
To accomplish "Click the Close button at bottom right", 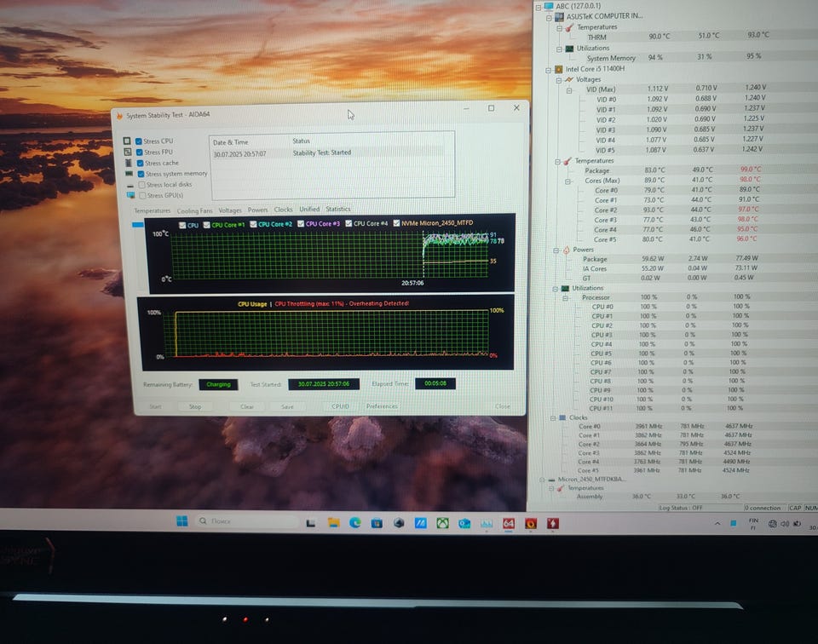I will coord(503,405).
